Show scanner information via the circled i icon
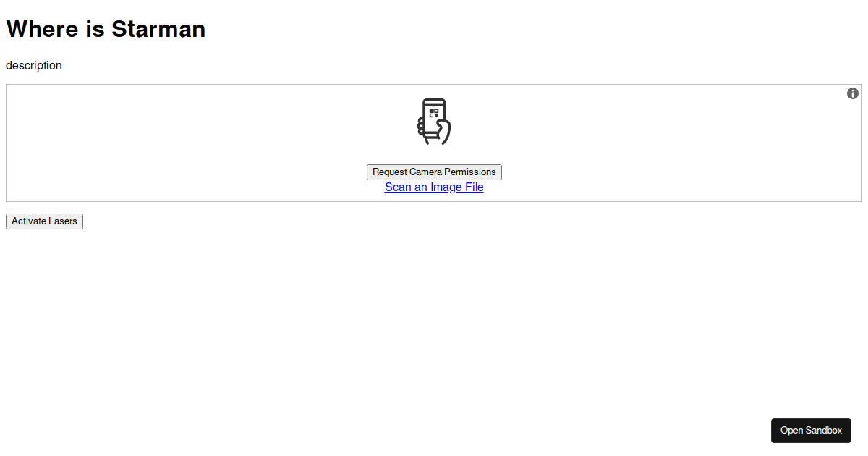 pyautogui.click(x=853, y=93)
